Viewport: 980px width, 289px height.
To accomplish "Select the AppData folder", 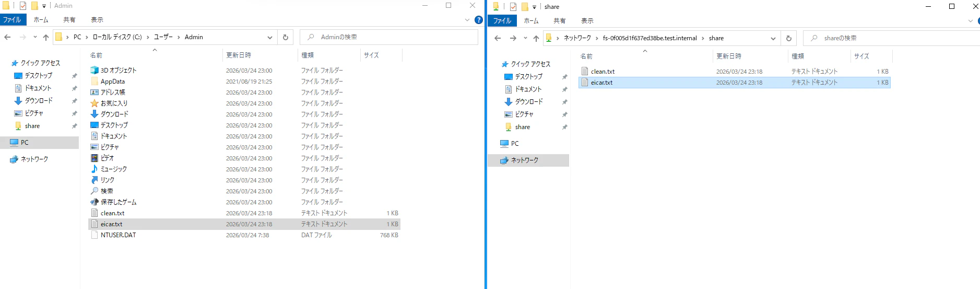I will point(113,81).
